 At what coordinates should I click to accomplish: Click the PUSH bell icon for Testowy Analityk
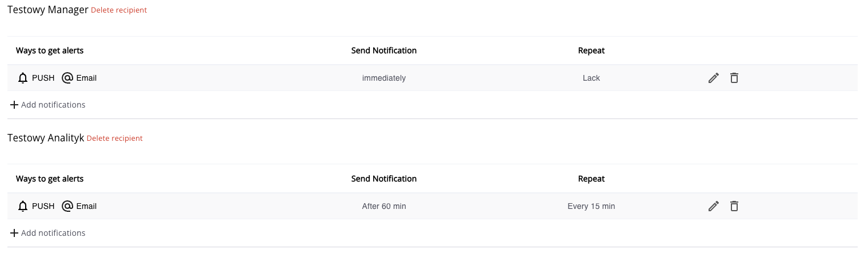click(23, 206)
